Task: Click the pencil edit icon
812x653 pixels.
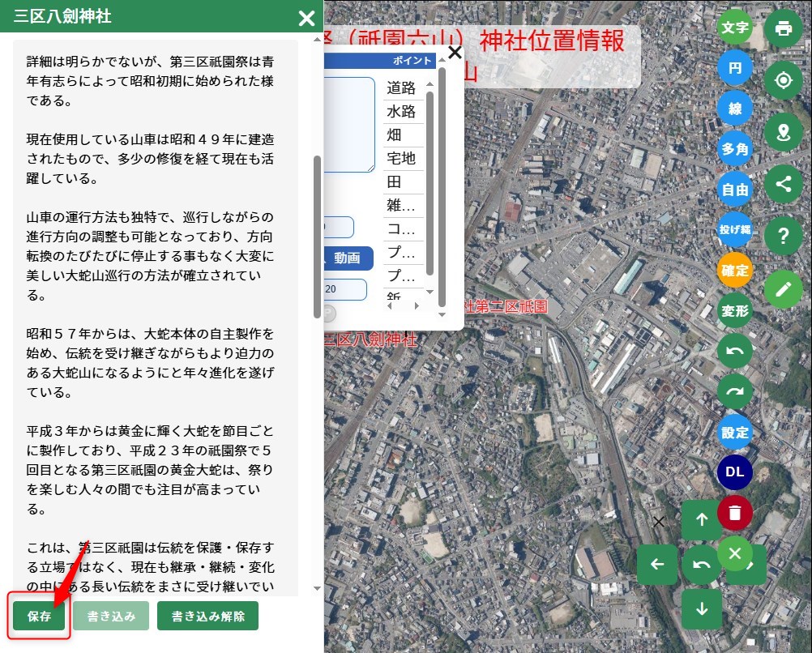Action: click(783, 288)
